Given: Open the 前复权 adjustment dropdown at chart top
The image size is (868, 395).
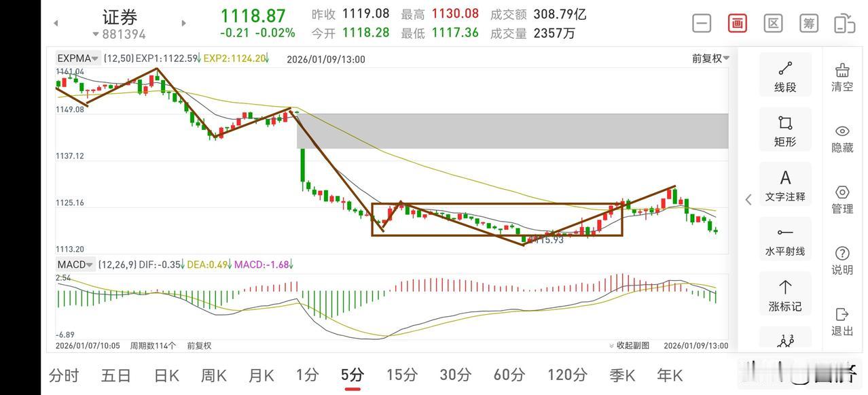Looking at the screenshot, I should coord(711,58).
